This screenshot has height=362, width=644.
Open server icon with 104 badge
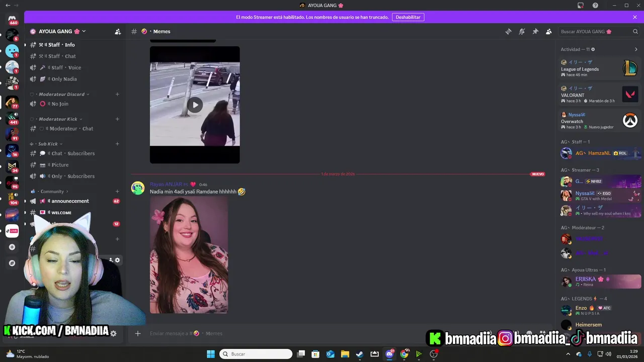tap(12, 199)
